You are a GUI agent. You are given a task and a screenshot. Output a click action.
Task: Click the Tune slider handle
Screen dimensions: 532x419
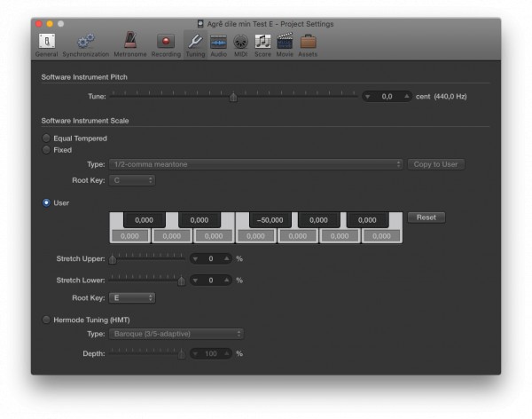coord(233,97)
